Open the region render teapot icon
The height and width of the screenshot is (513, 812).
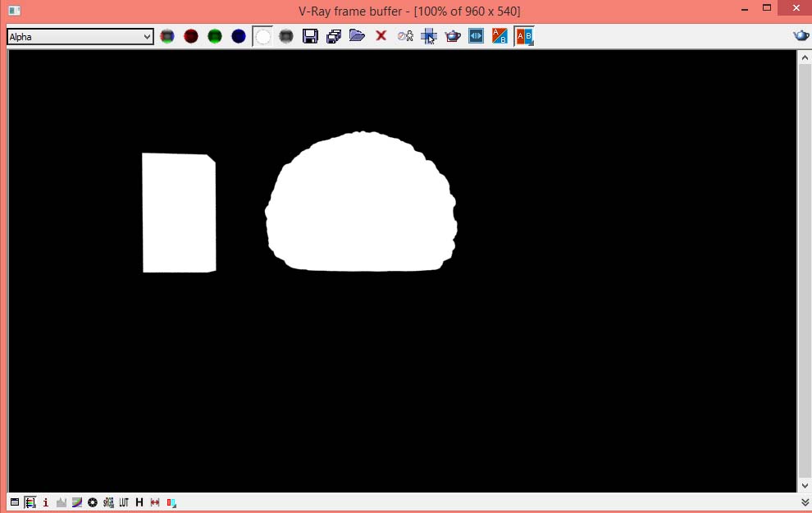click(453, 36)
